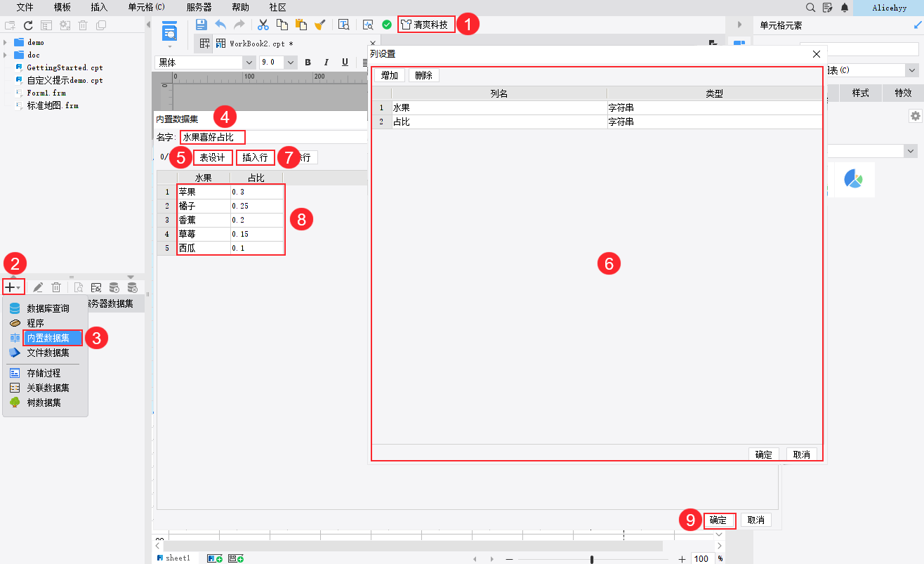Image resolution: width=924 pixels, height=564 pixels.
Task: Click the search magnifier icon at top right
Action: tap(810, 7)
